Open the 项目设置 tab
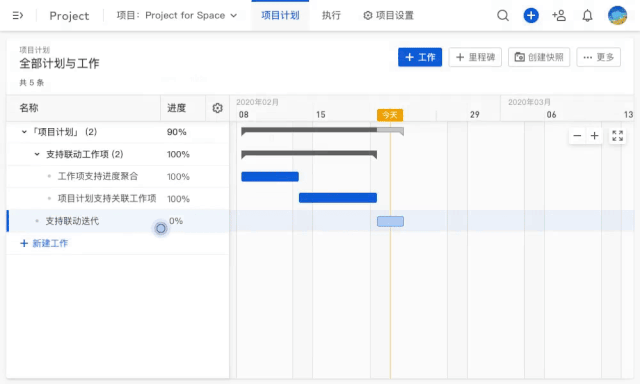The image size is (640, 384). click(x=389, y=16)
